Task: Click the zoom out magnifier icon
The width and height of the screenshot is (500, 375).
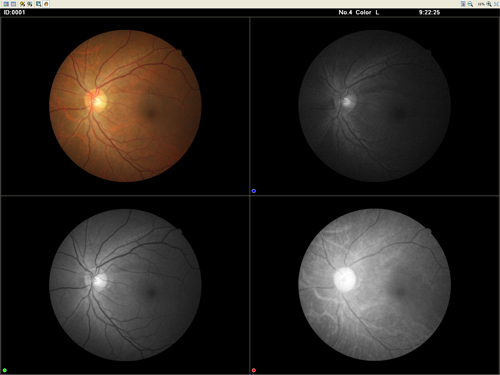Action: point(470,4)
